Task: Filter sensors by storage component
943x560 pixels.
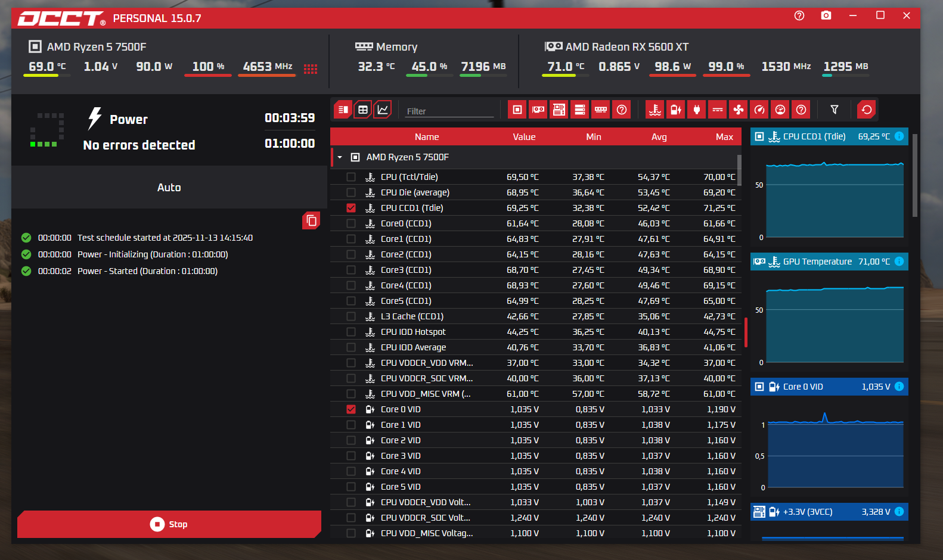Action: pos(580,110)
